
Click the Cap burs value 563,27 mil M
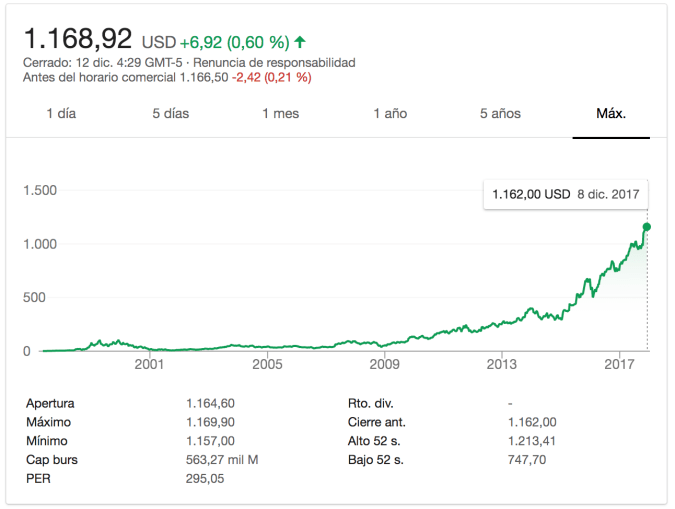pyautogui.click(x=222, y=460)
